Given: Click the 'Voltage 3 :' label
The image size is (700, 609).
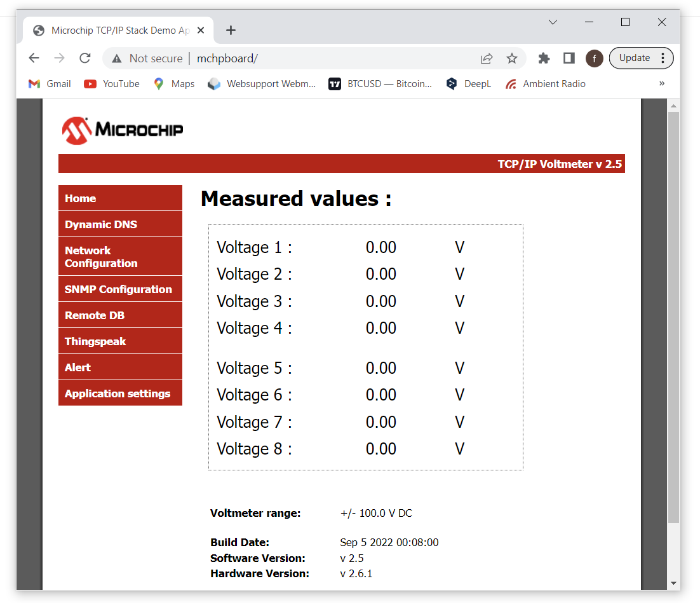Looking at the screenshot, I should pyautogui.click(x=254, y=301).
